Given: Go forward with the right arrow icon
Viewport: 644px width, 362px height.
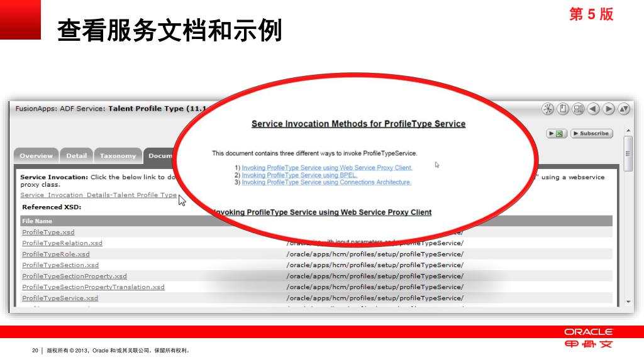Looking at the screenshot, I should pyautogui.click(x=609, y=109).
